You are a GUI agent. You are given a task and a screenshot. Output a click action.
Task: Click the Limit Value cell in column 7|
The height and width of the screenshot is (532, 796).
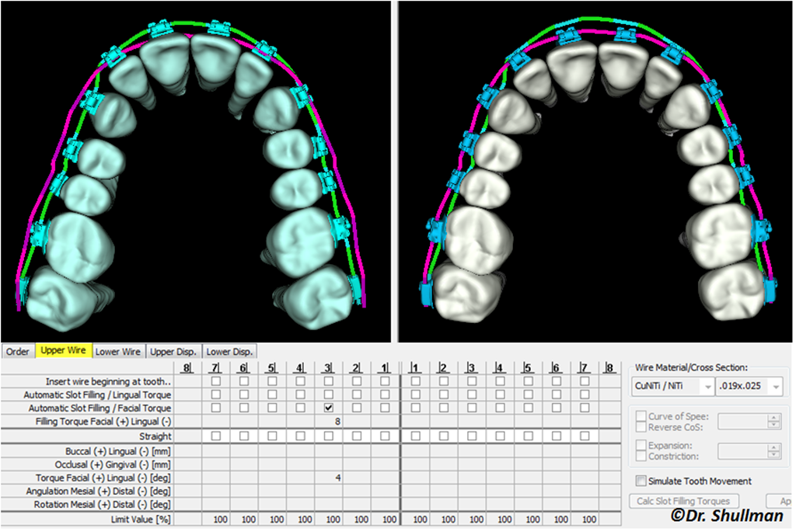click(216, 520)
